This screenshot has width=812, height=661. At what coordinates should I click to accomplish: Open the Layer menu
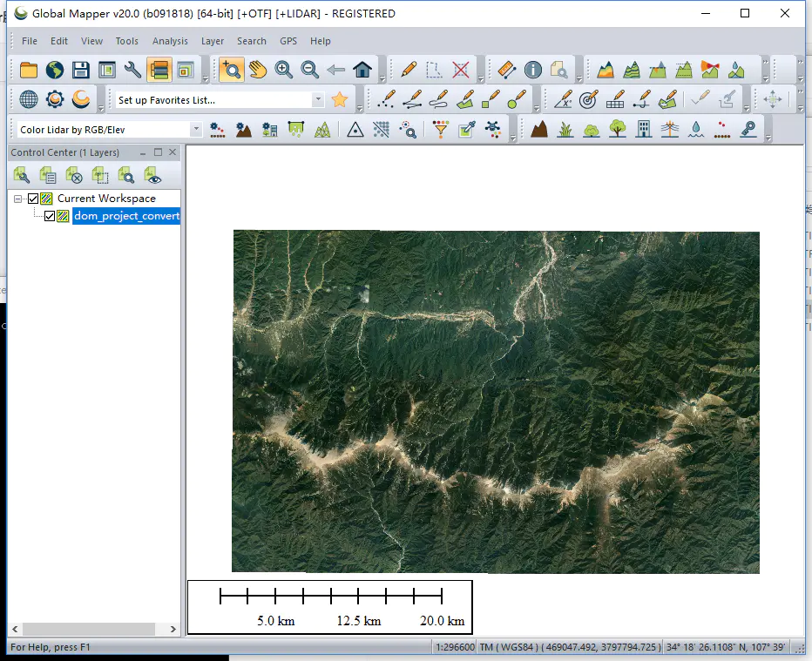click(213, 41)
